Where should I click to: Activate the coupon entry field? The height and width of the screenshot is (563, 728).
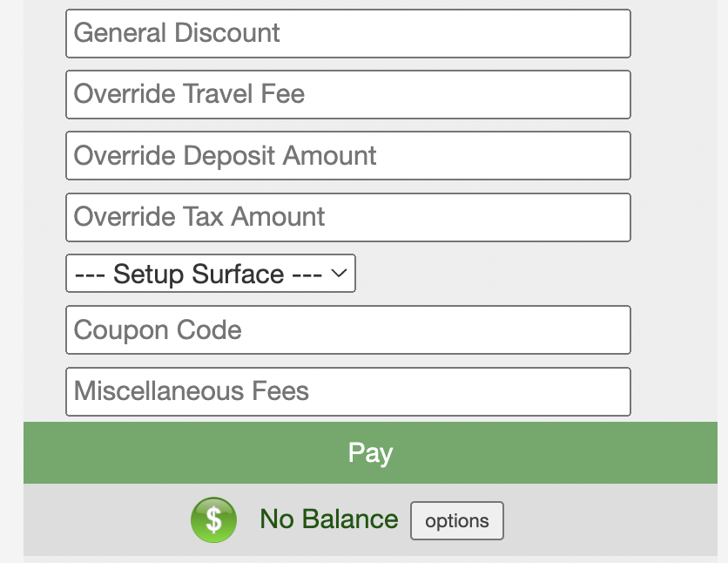347,330
